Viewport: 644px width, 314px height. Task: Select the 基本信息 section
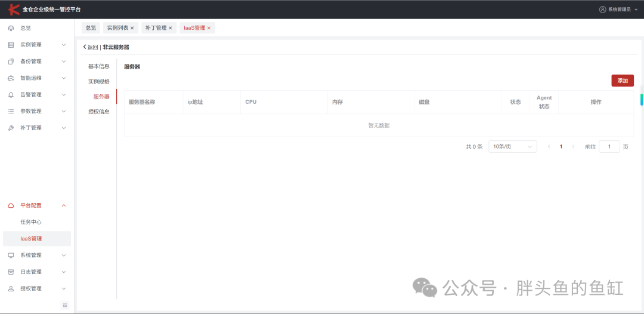[99, 66]
